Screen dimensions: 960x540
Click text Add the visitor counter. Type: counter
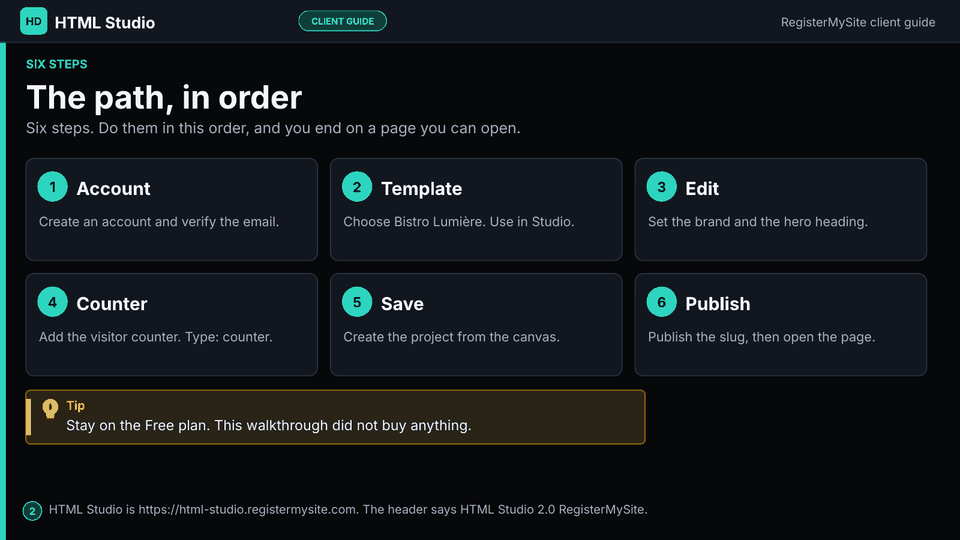point(156,337)
